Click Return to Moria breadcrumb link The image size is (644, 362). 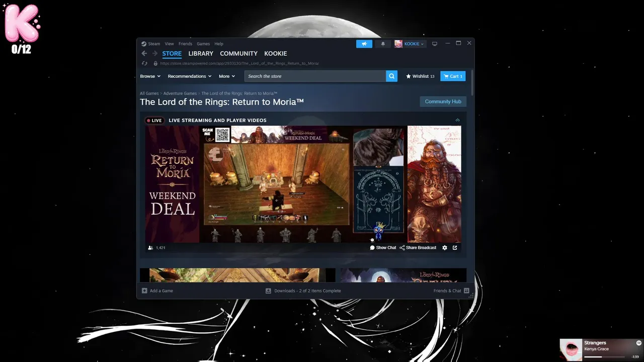[x=239, y=94]
